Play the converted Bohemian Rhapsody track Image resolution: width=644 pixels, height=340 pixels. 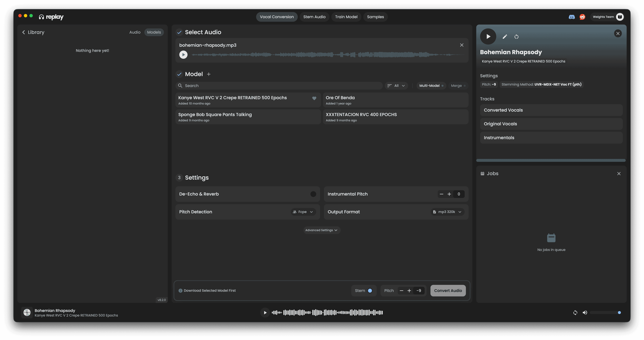tap(488, 37)
